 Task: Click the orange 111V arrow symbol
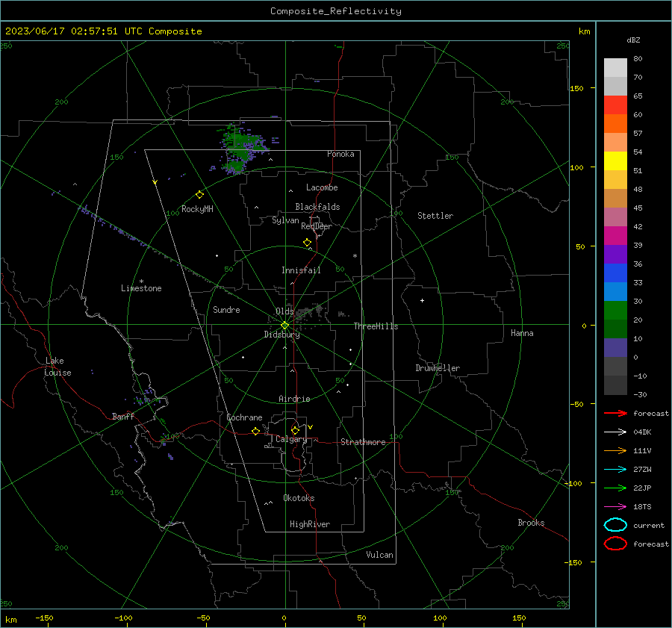(x=615, y=450)
